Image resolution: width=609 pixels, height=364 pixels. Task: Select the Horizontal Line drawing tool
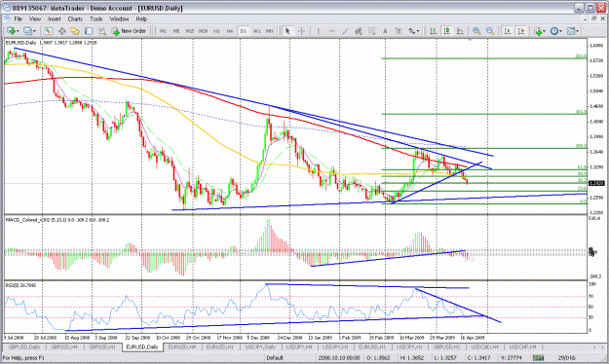point(332,31)
